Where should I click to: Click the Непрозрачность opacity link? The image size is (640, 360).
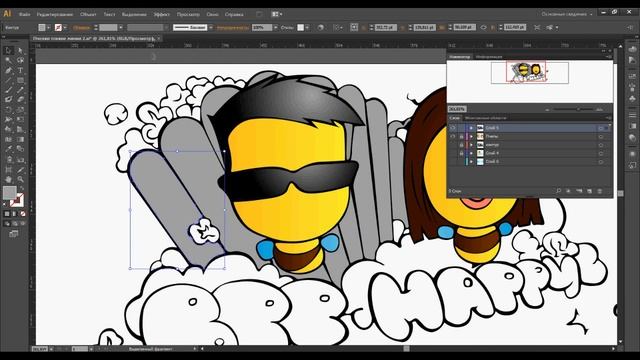233,27
